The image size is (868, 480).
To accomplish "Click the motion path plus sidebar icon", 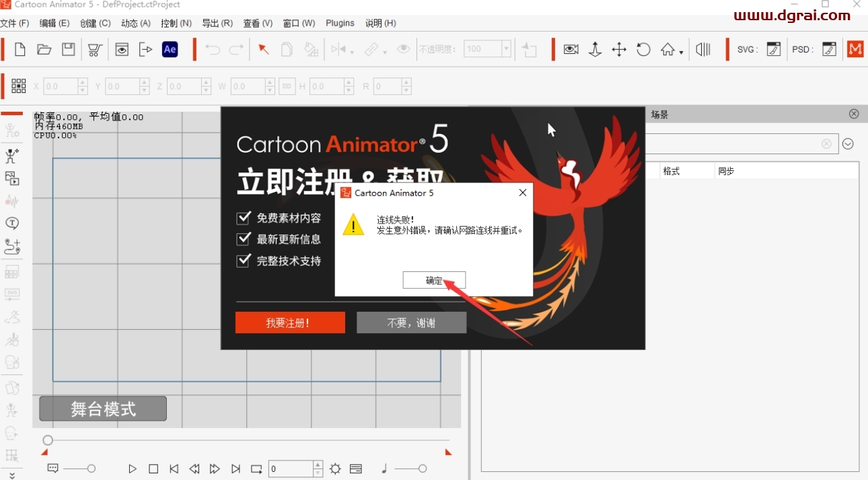I will [x=12, y=246].
